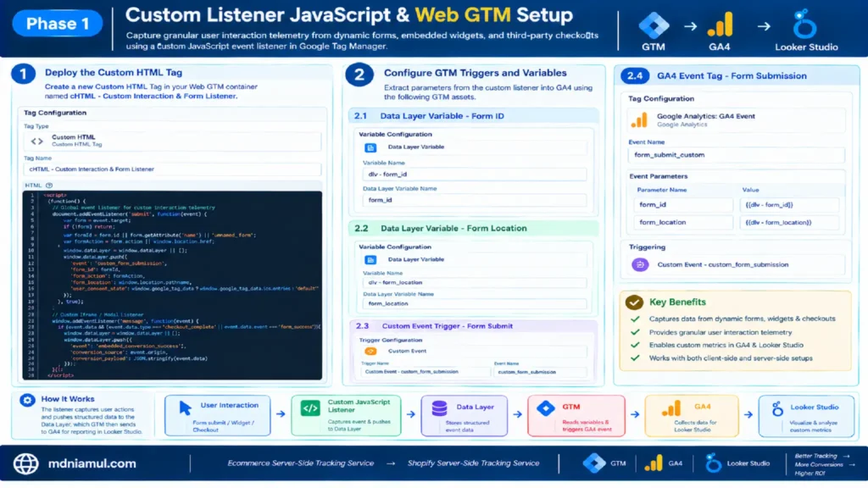Click the database icon in Data Layer card

439,409
